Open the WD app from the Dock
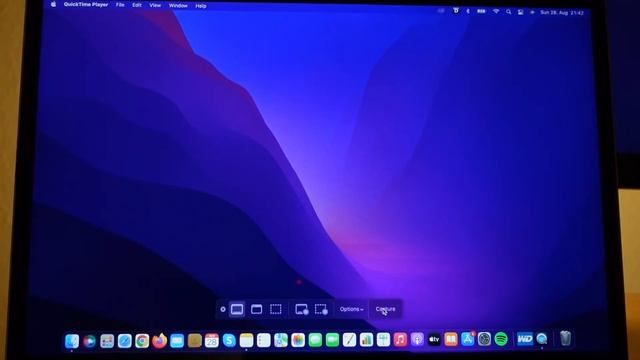The height and width of the screenshot is (360, 640). tap(525, 339)
